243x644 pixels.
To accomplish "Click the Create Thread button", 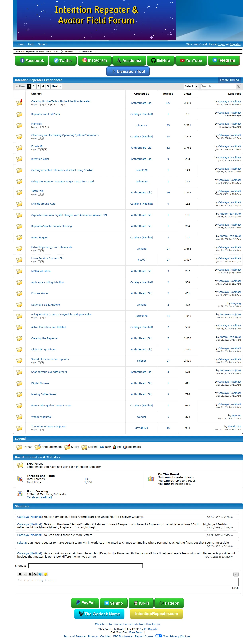I will coord(229,80).
